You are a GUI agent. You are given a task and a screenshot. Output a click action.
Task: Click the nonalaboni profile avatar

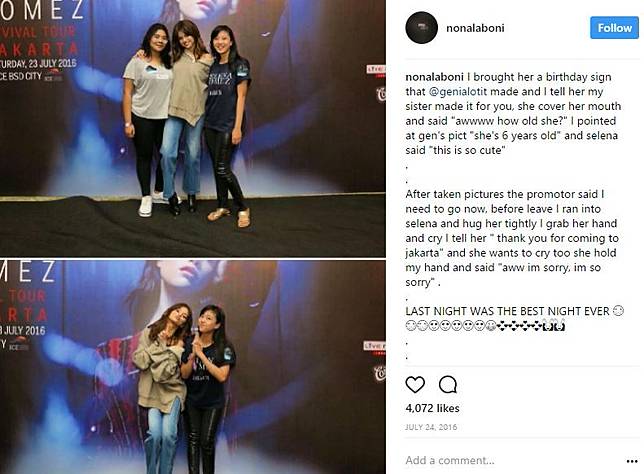(421, 28)
